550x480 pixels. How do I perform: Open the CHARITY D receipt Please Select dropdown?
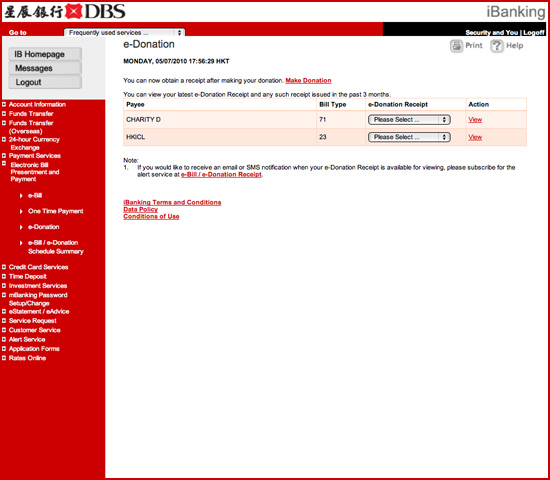tap(409, 120)
